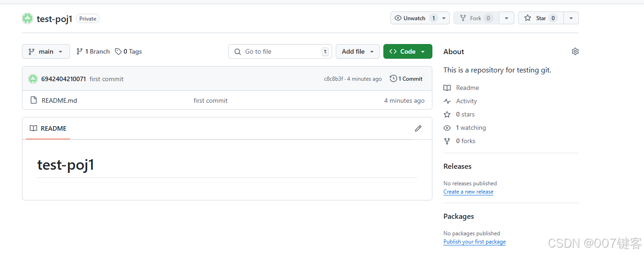Open the 1 Branch link

(93, 51)
